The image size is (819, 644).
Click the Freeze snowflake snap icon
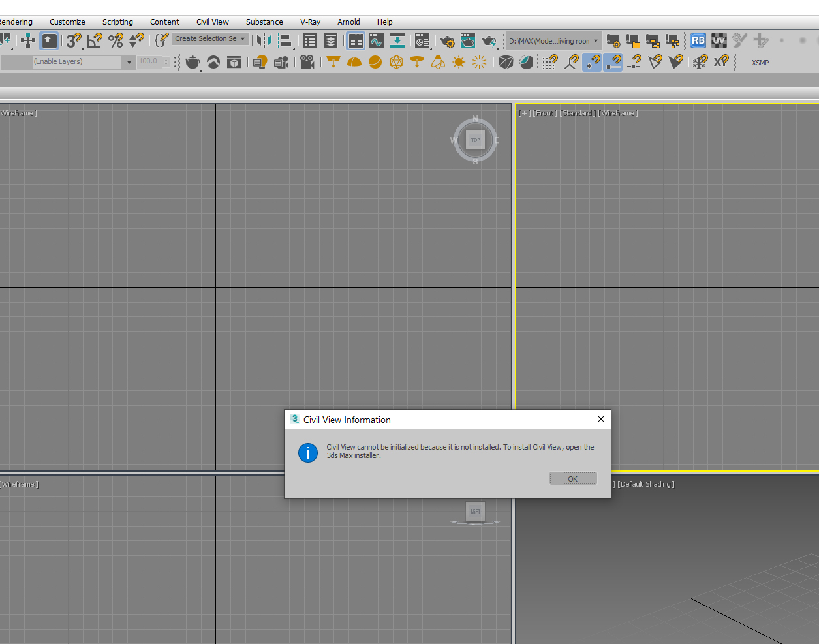click(x=700, y=62)
